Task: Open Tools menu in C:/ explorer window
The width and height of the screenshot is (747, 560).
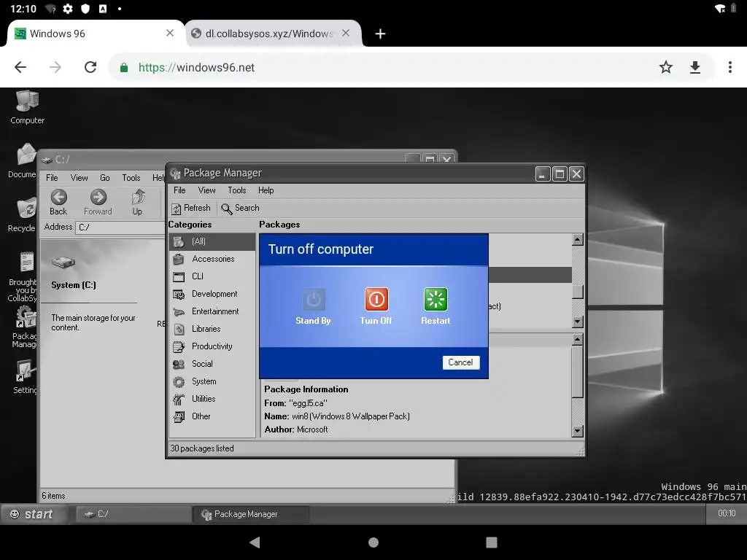Action: click(x=131, y=178)
